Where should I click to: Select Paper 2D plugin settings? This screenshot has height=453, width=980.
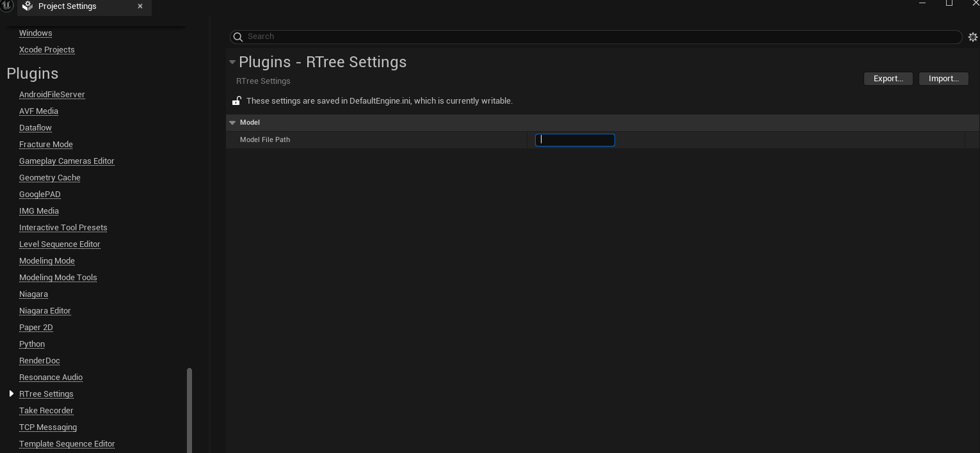[36, 328]
